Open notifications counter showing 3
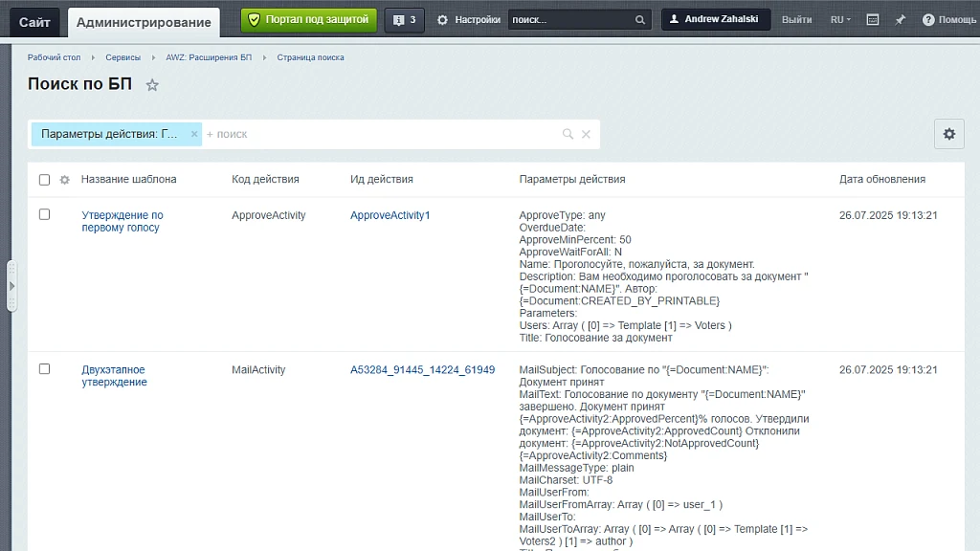 (x=405, y=20)
